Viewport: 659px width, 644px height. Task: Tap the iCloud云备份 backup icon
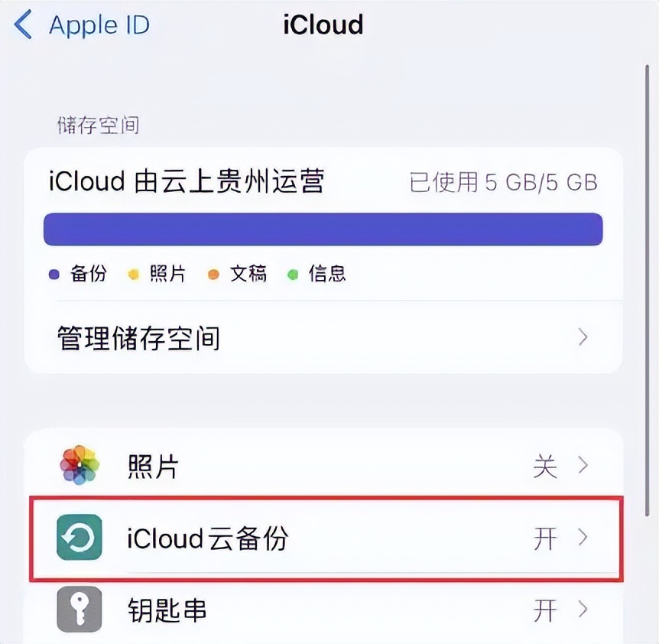(x=77, y=538)
